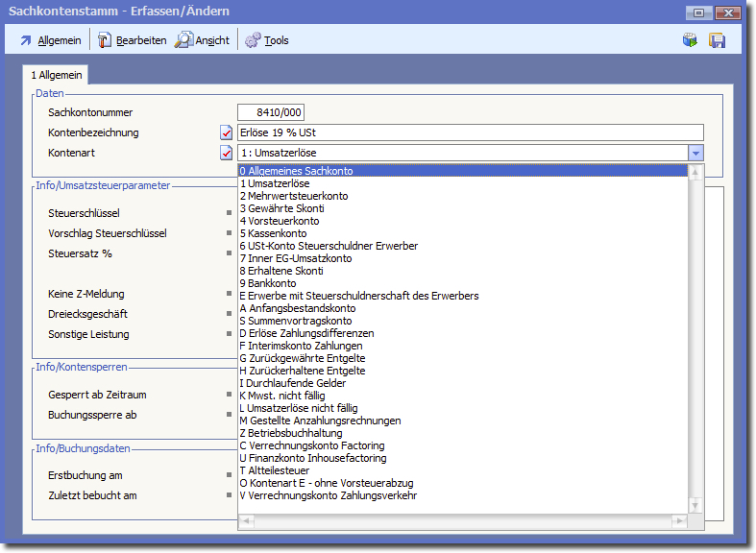Switch to the '1 Allgemein' tab
Image resolution: width=756 pixels, height=553 pixels.
click(x=57, y=75)
